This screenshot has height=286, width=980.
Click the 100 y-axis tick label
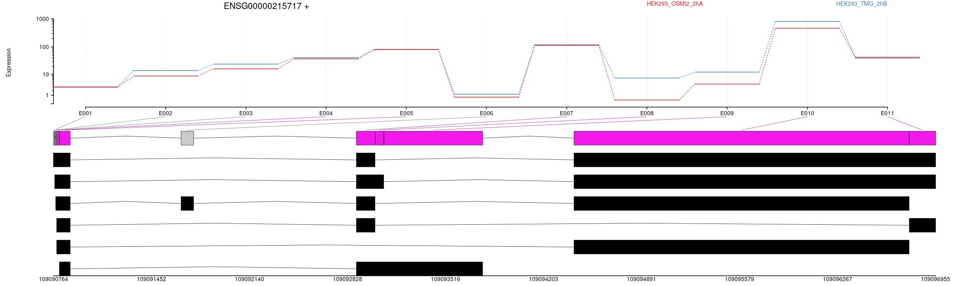coord(44,47)
